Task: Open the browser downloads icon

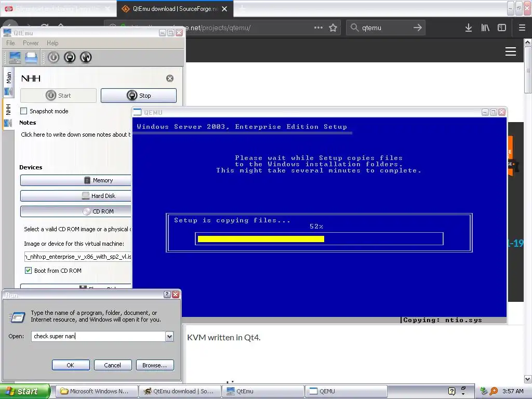Action: [x=469, y=28]
